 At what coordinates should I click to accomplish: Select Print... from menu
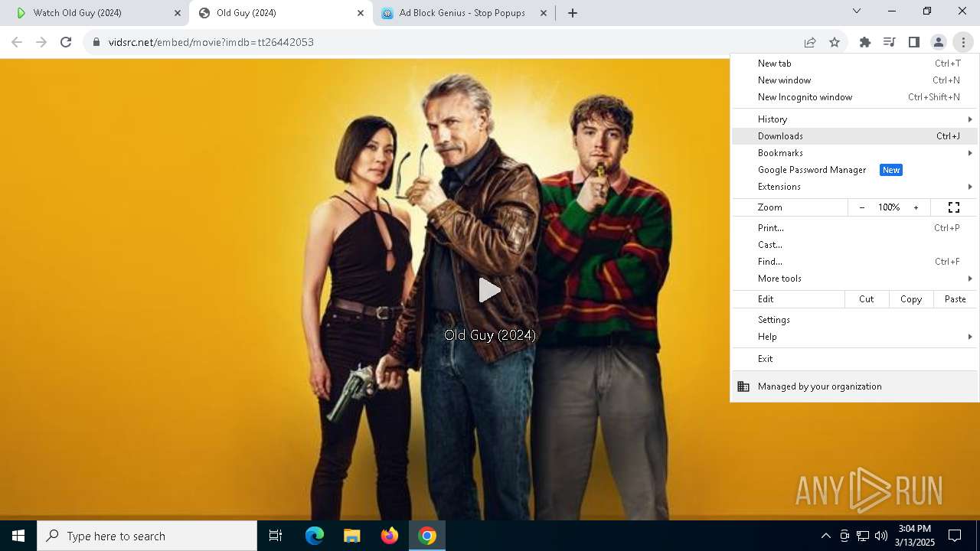click(854, 228)
